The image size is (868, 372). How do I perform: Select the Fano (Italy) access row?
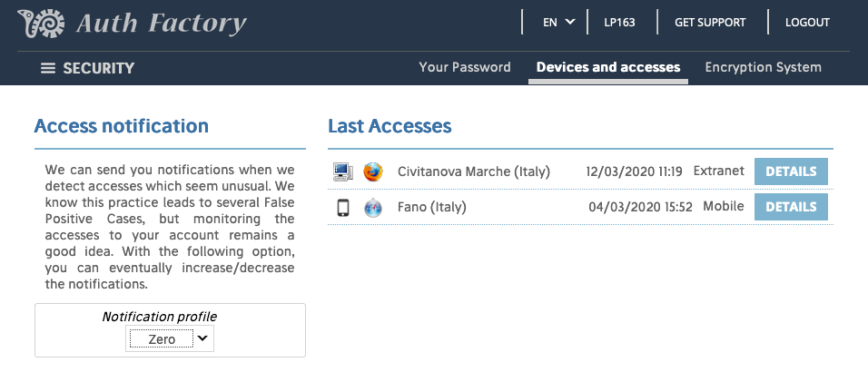580,207
